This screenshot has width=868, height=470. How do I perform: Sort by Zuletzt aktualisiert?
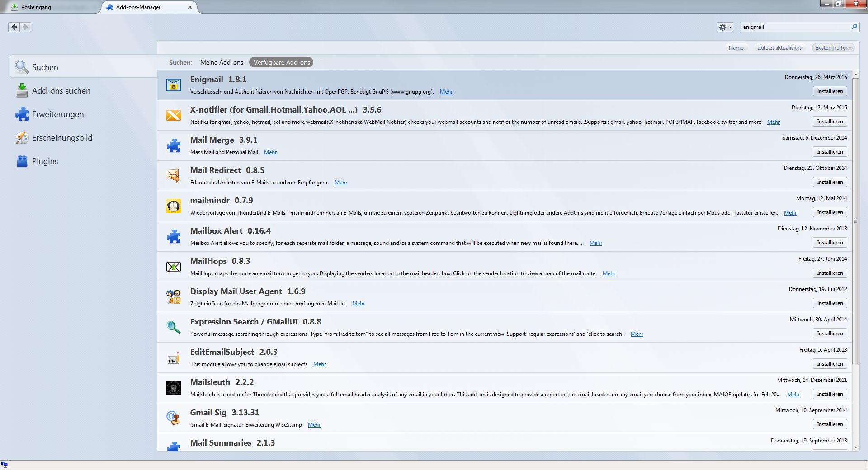click(x=779, y=48)
